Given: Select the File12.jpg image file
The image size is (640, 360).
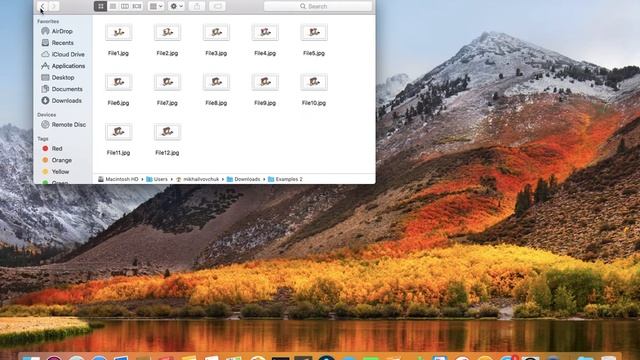Looking at the screenshot, I should pyautogui.click(x=167, y=132).
